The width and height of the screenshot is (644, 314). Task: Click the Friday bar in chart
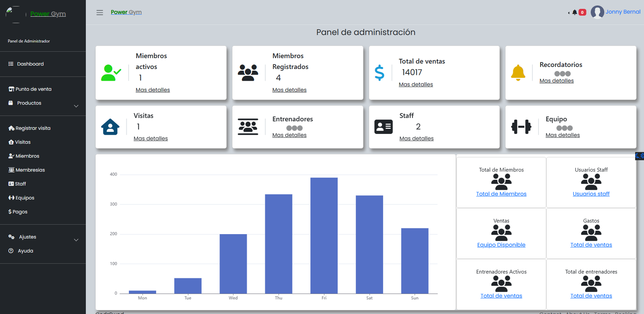pyautogui.click(x=324, y=235)
